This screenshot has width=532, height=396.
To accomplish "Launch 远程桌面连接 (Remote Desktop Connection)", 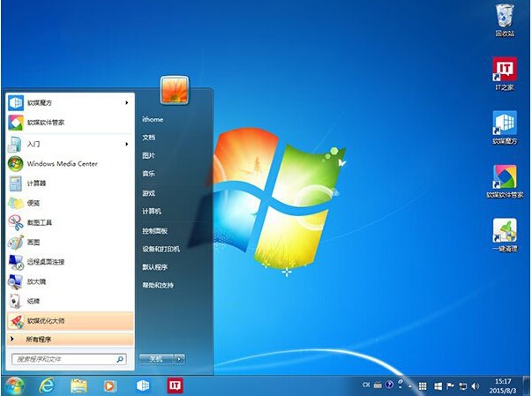I will click(46, 262).
